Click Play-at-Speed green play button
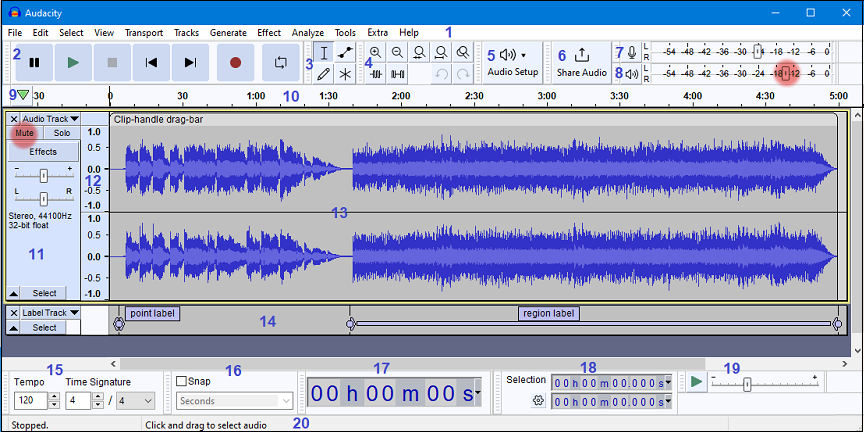The width and height of the screenshot is (864, 432). click(696, 381)
